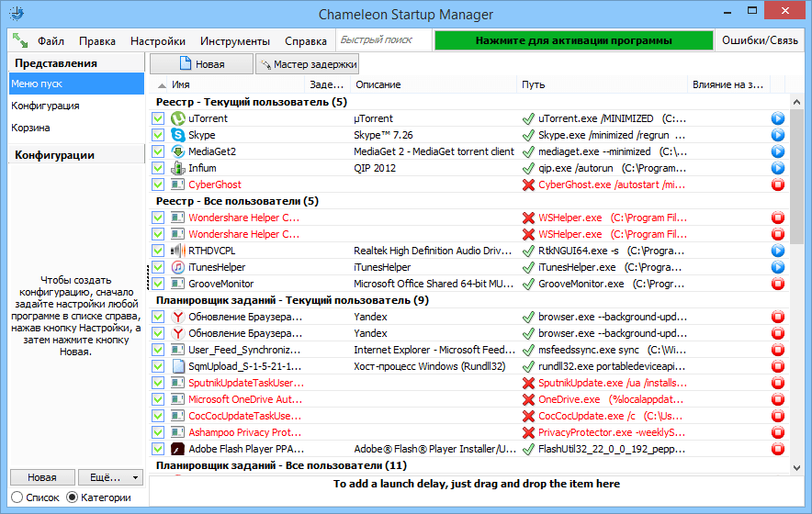The height and width of the screenshot is (514, 812).
Task: Click Новая button at sidebar bottom
Action: click(x=42, y=477)
